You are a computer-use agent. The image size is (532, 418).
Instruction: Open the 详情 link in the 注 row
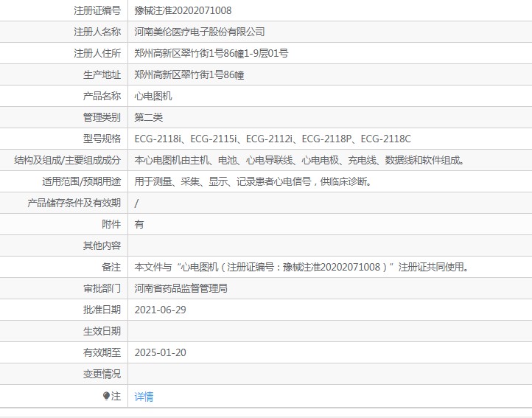point(144,397)
